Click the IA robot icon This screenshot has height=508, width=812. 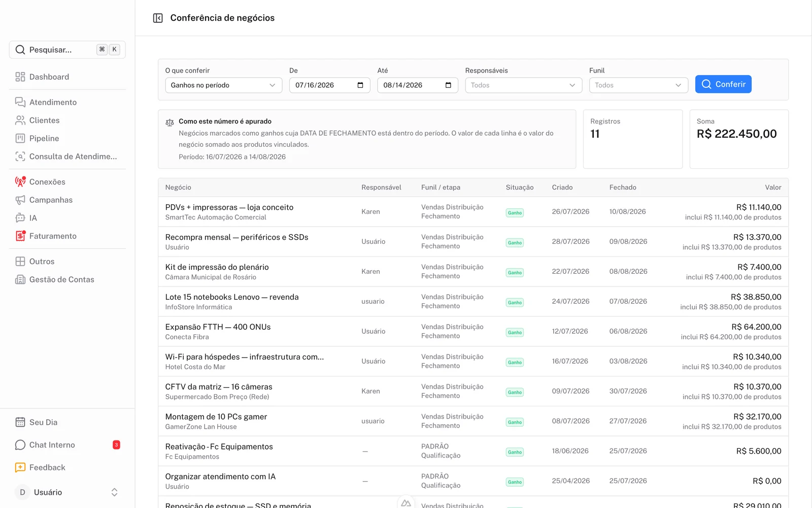(x=20, y=218)
